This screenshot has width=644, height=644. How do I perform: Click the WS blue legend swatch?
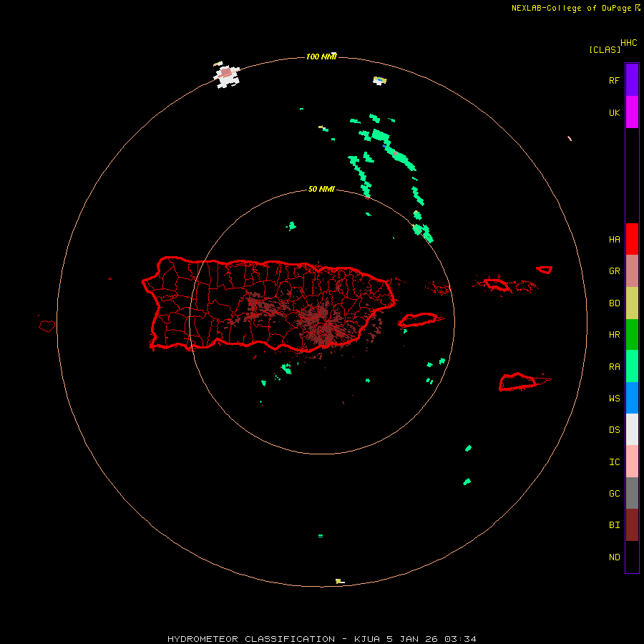[632, 398]
